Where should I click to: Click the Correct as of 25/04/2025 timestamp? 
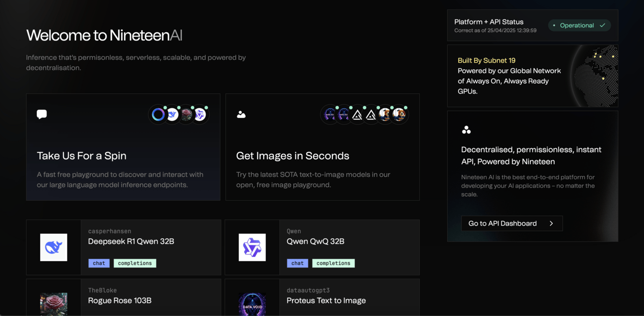tap(495, 30)
